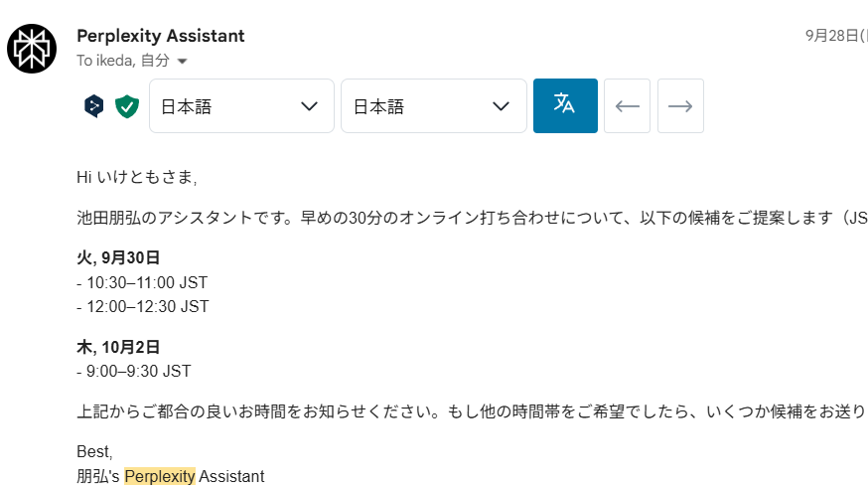Click the Perplexity sender avatar logo
Image resolution: width=868 pixels, height=489 pixels.
[x=32, y=48]
